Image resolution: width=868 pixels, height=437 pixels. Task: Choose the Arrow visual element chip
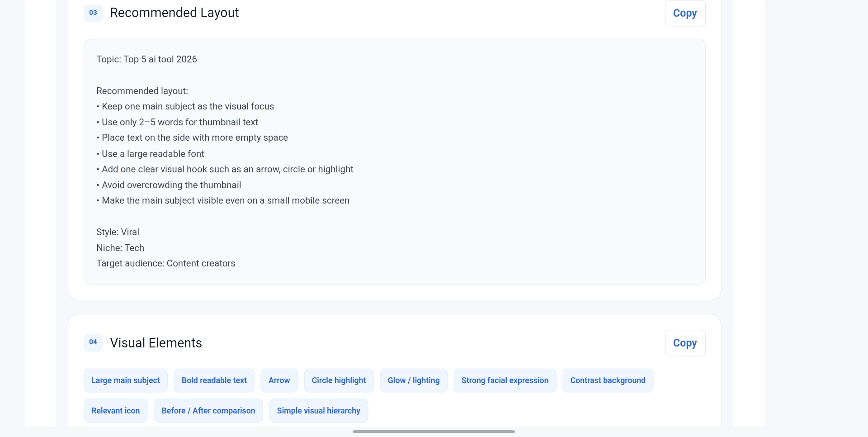(x=279, y=380)
